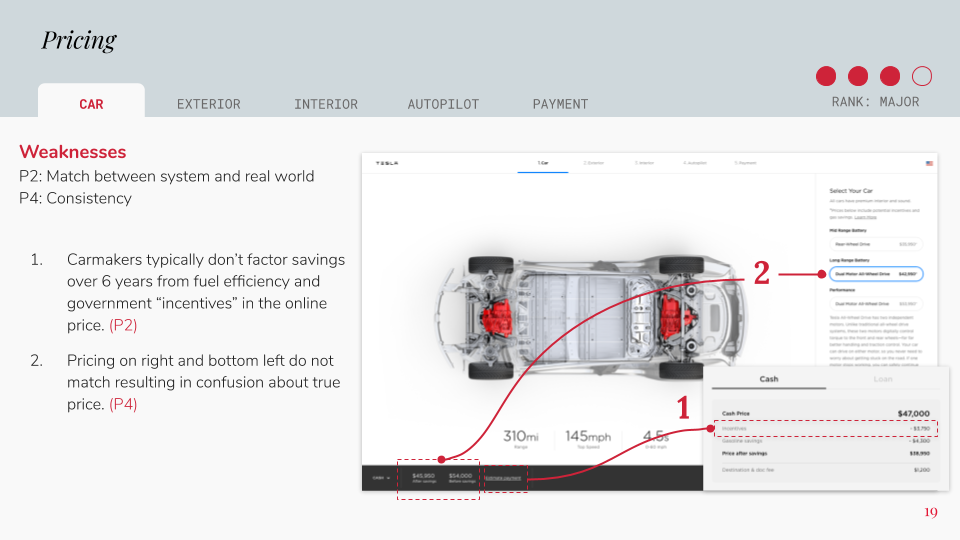Image resolution: width=960 pixels, height=540 pixels.
Task: Click the 4.5s acceleration stat
Action: [656, 438]
